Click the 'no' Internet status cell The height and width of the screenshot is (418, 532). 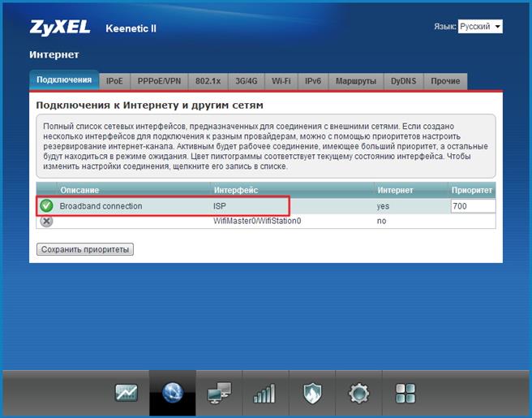[x=382, y=221]
